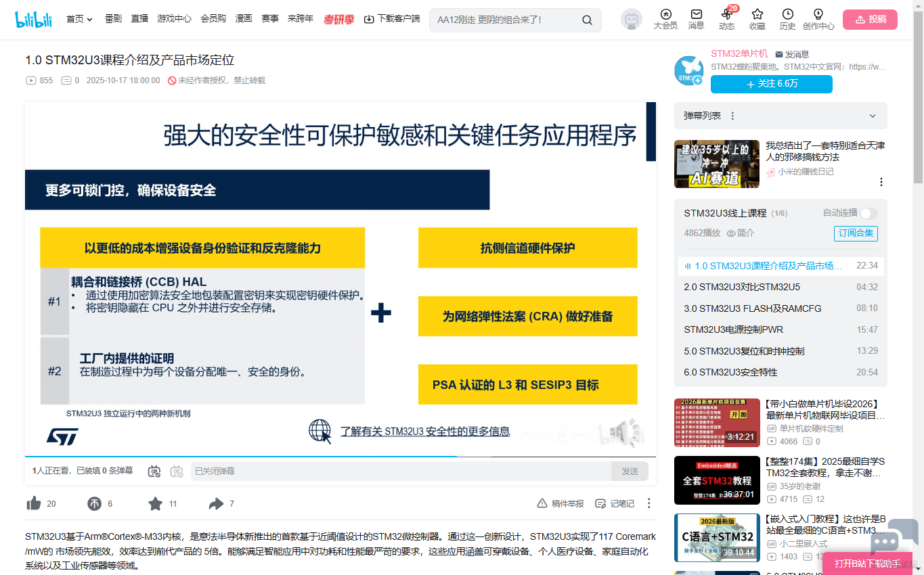The image size is (924, 575).
Task: Favorite the video with star icon
Action: 155,503
